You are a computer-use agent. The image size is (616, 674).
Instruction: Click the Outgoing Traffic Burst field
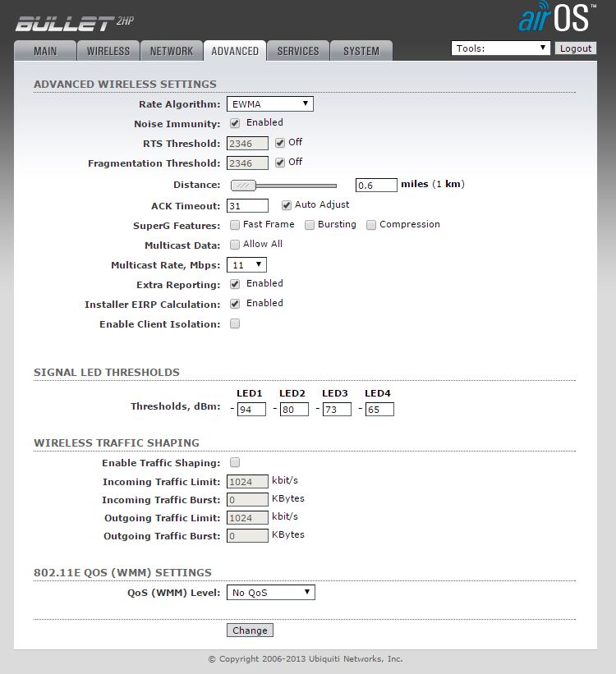247,535
